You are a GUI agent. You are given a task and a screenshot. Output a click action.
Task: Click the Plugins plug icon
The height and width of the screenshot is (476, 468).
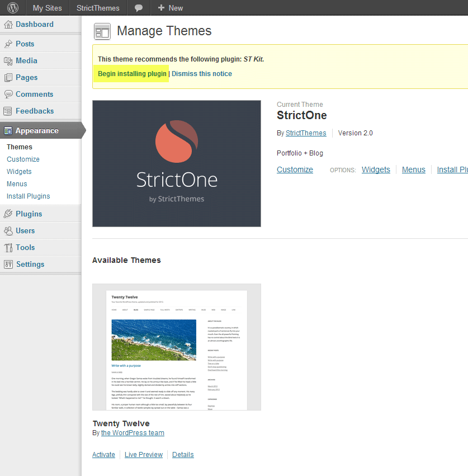tap(8, 214)
